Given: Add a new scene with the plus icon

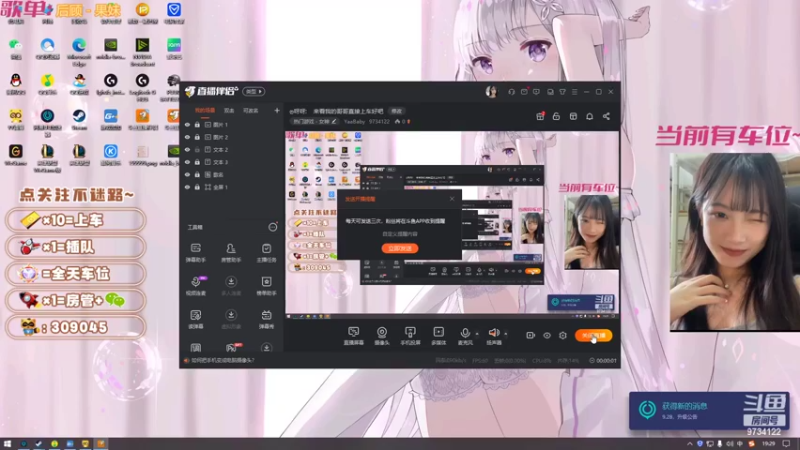Looking at the screenshot, I should click(x=277, y=110).
